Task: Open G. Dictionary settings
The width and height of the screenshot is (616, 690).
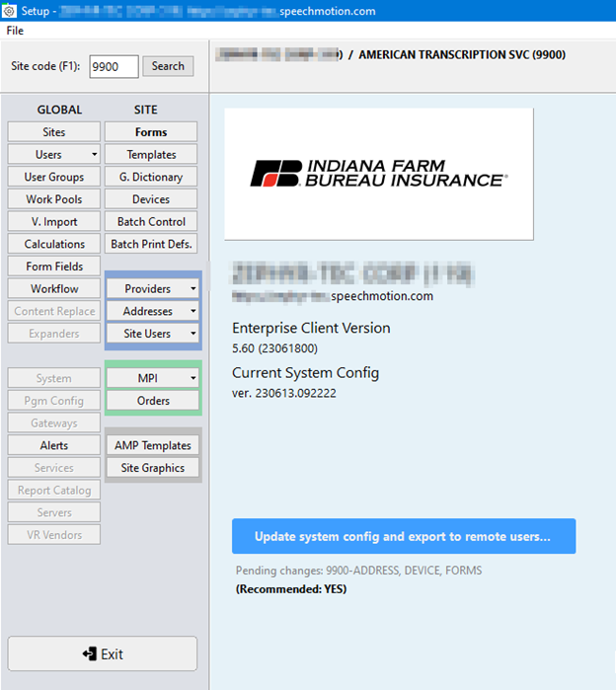Action: (x=151, y=178)
